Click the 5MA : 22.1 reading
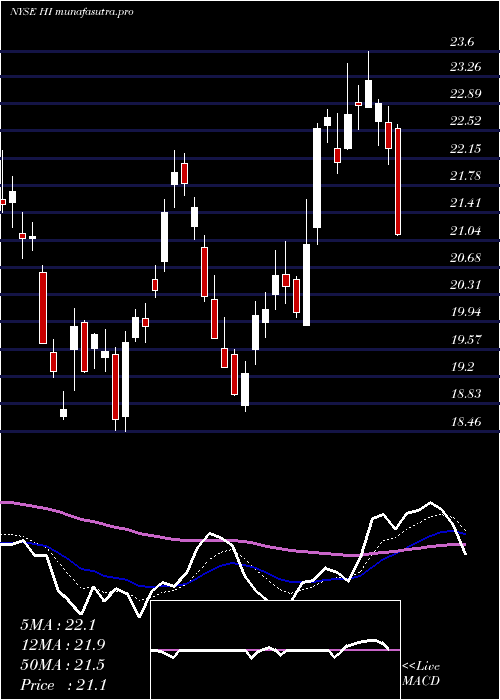The width and height of the screenshot is (500, 700). pos(58,625)
